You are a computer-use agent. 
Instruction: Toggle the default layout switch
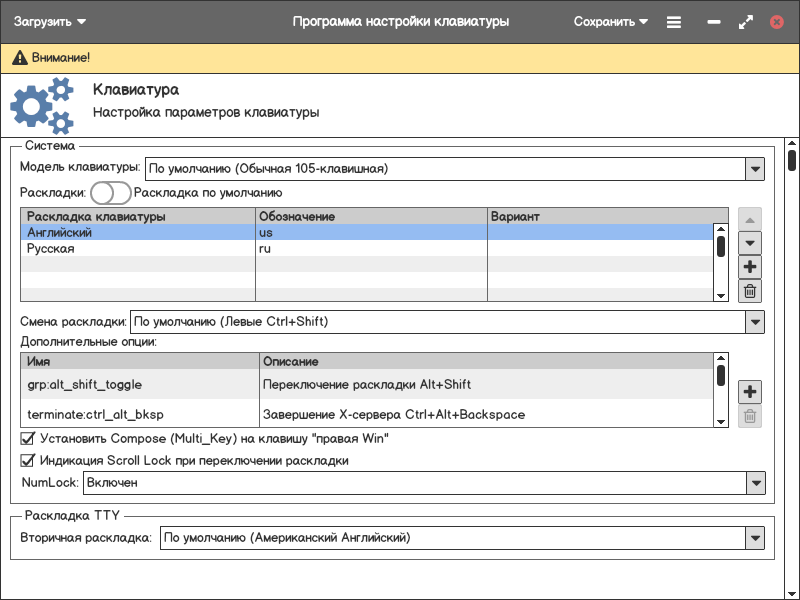[x=110, y=193]
